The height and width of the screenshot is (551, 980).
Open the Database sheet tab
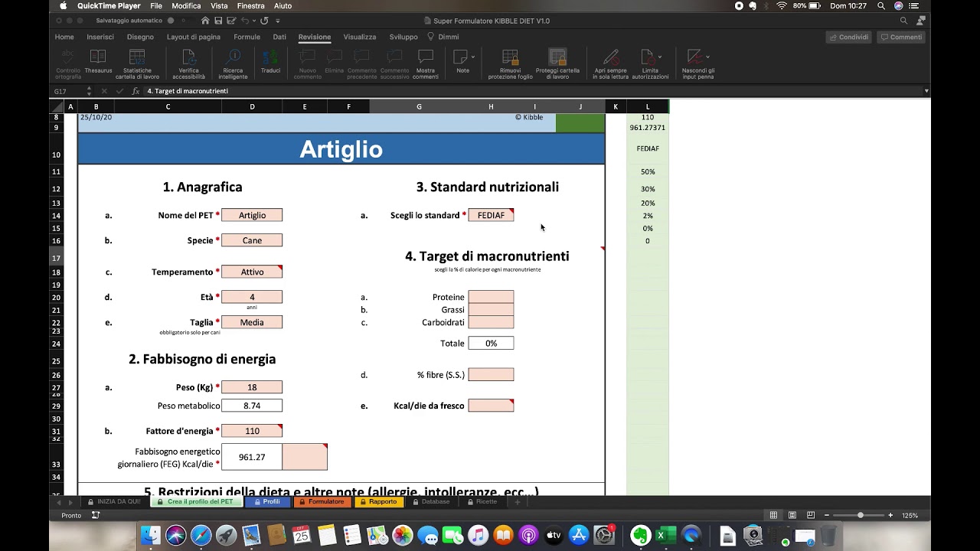tap(431, 502)
